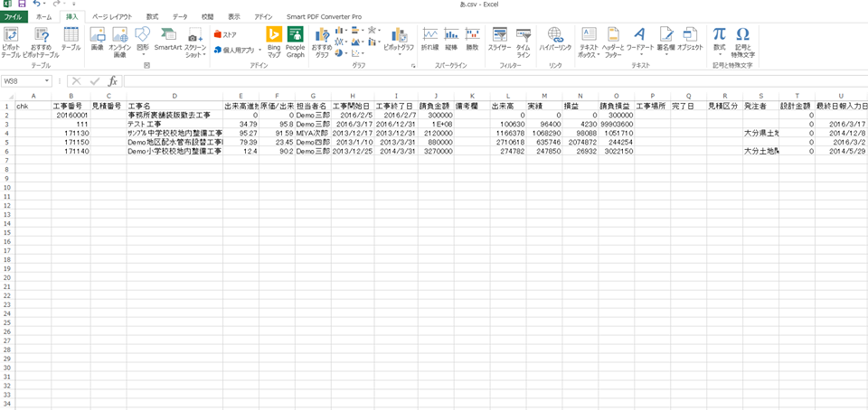Open the Store (ストア) add-in
This screenshot has width=868, height=410.
[x=225, y=34]
